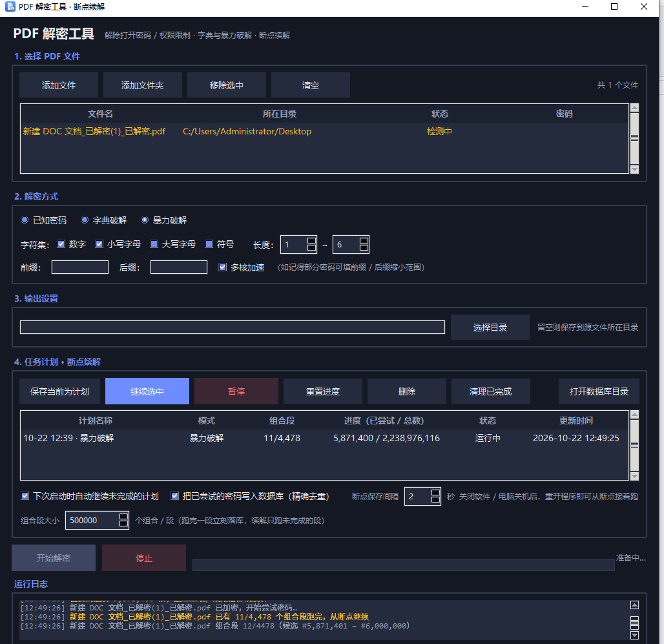The height and width of the screenshot is (644, 664).
Task: Click the 清理已完成 button
Action: (x=490, y=391)
